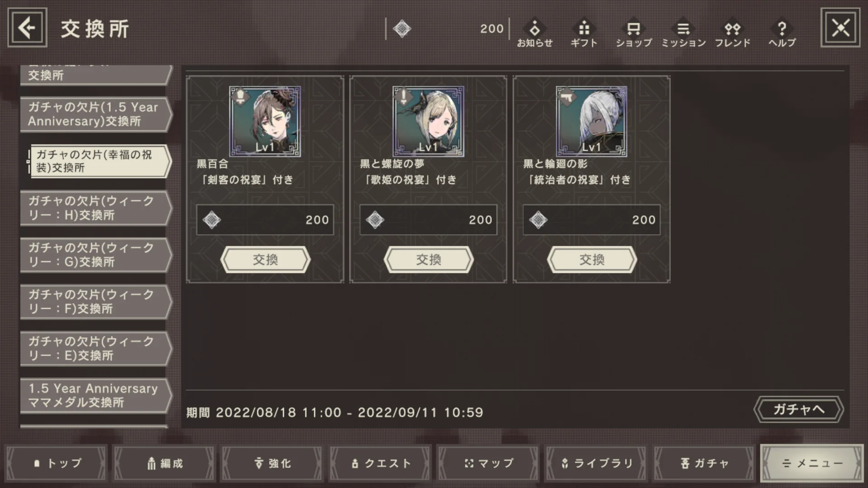Select ウィークリー：H fragment exchange tab
Screen dimensions: 868x488
click(x=96, y=208)
